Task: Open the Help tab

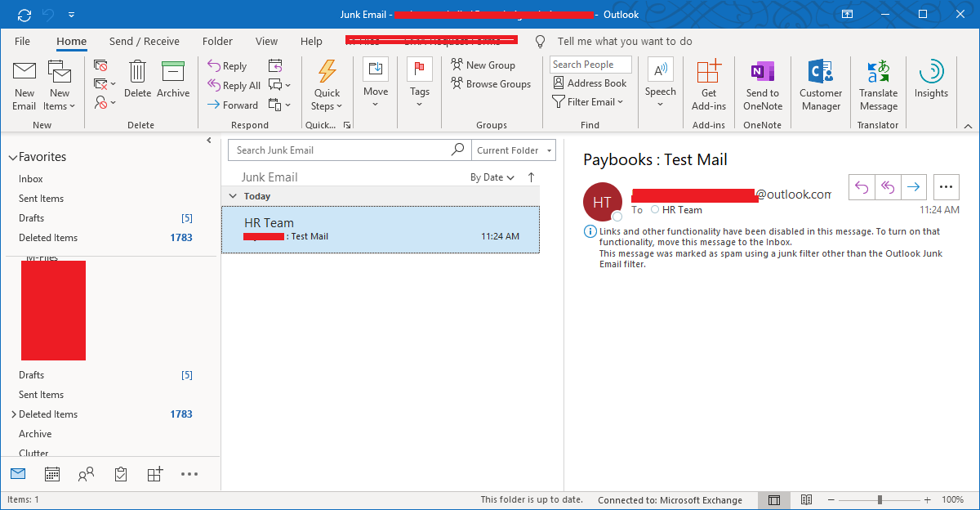Action: [x=311, y=41]
